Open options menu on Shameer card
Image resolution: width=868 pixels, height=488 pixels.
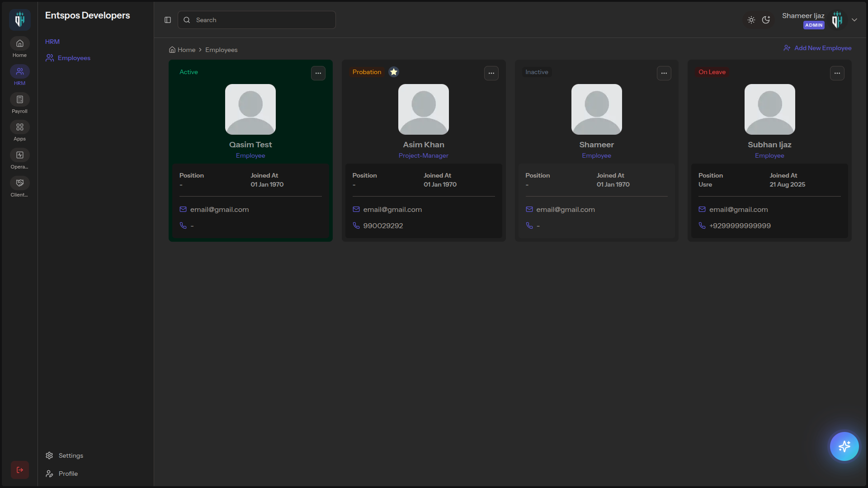664,73
